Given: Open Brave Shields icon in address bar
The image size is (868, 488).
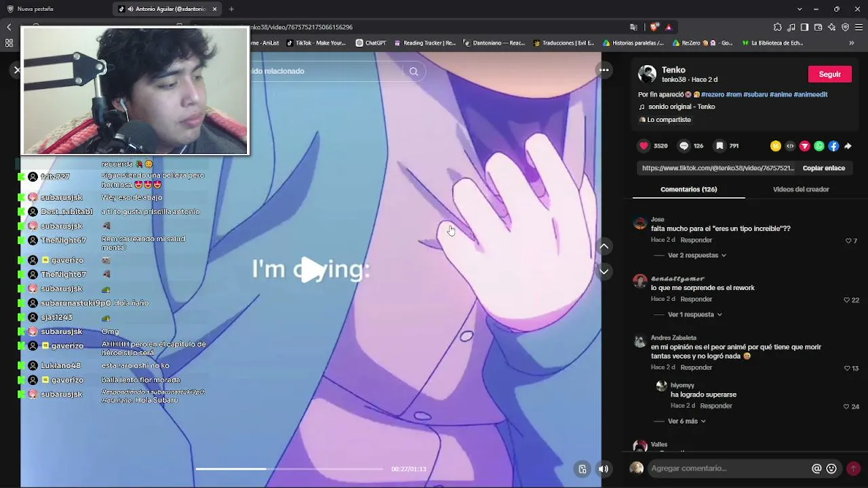Looking at the screenshot, I should point(654,27).
